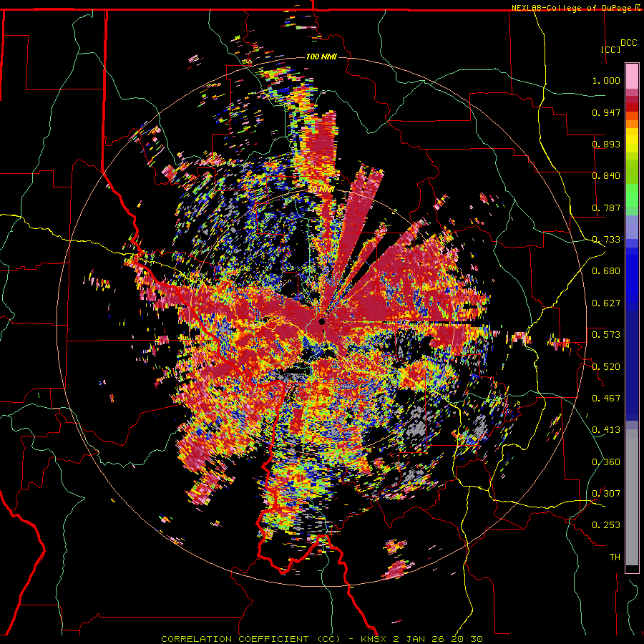
Task: Select the 0.680 scale value
Action: (606, 271)
